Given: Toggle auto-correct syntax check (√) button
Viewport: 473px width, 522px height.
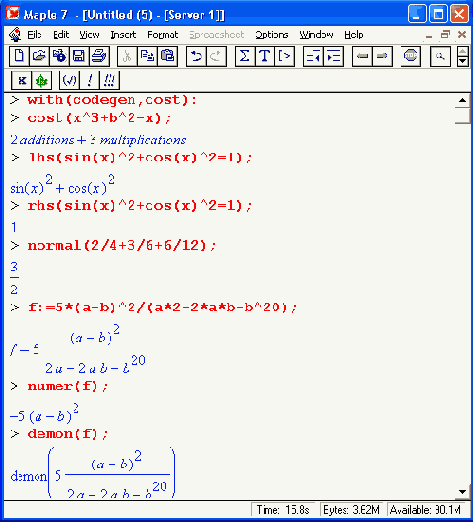Looking at the screenshot, I should 69,80.
